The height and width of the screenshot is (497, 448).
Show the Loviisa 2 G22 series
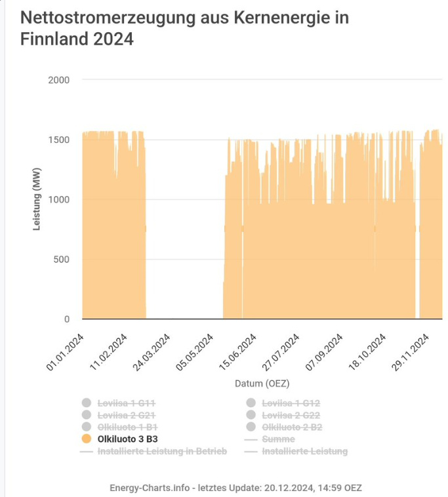283,415
